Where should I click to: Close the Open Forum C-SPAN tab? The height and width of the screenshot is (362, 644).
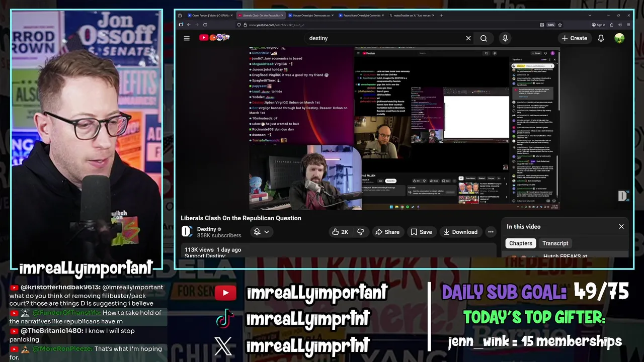click(x=232, y=16)
